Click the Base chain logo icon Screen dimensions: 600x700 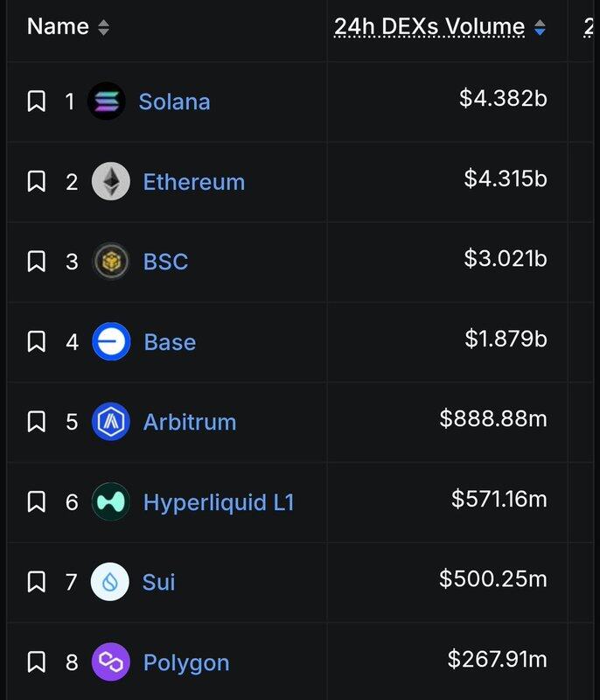111,342
